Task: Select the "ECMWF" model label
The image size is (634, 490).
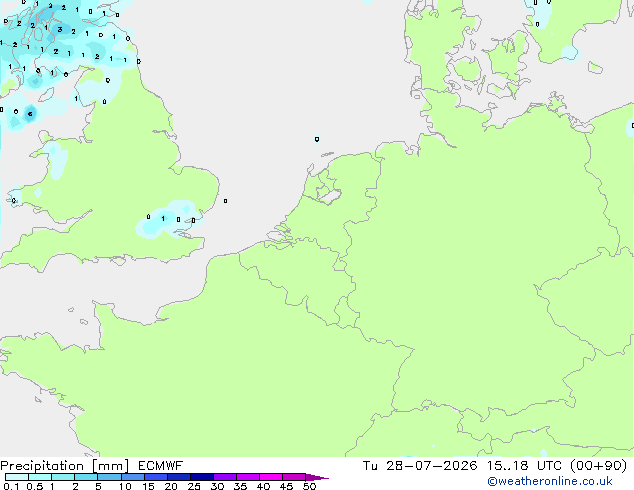Action: pos(160,466)
